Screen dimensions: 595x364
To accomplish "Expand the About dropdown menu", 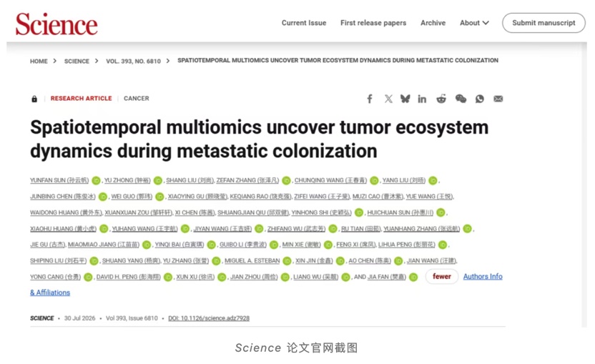I will 474,23.
